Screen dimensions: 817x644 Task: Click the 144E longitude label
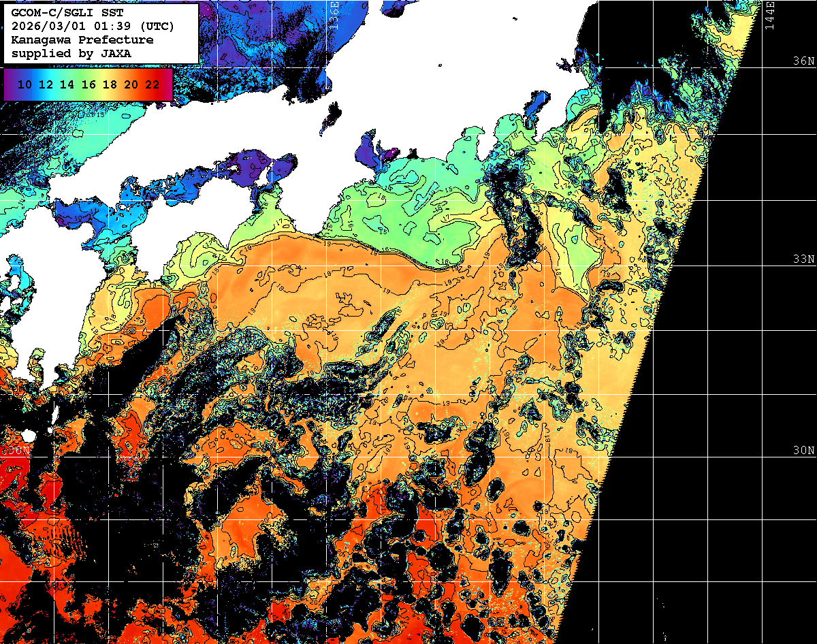tap(769, 15)
